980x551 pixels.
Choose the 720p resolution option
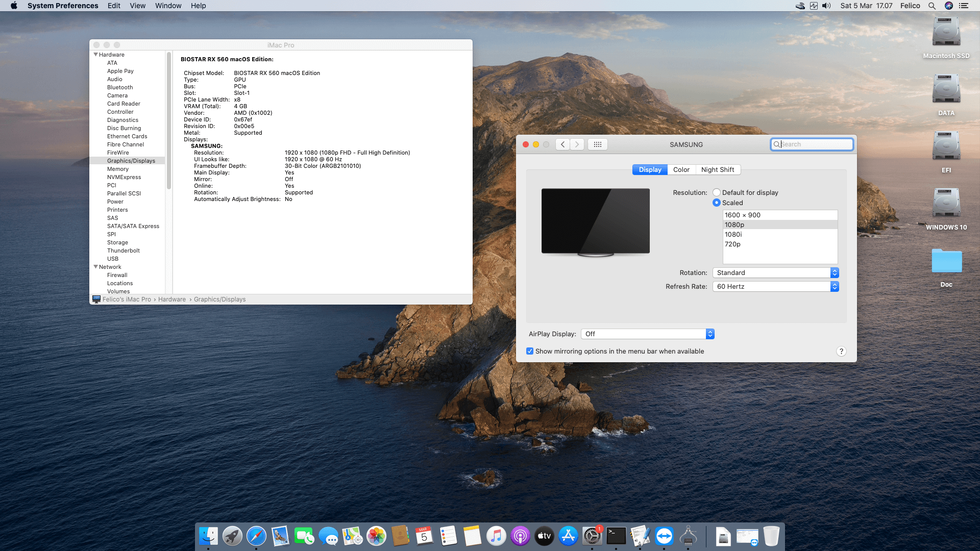tap(732, 244)
